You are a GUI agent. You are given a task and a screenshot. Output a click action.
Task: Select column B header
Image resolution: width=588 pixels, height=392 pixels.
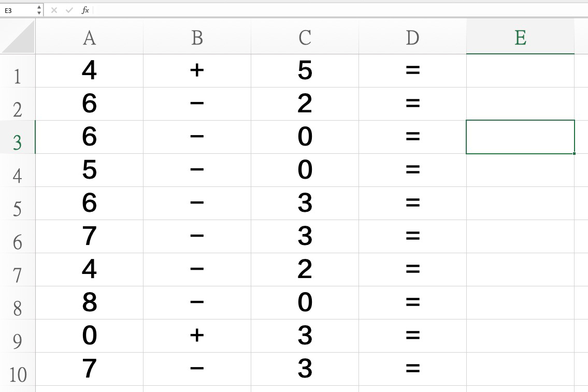(x=197, y=37)
